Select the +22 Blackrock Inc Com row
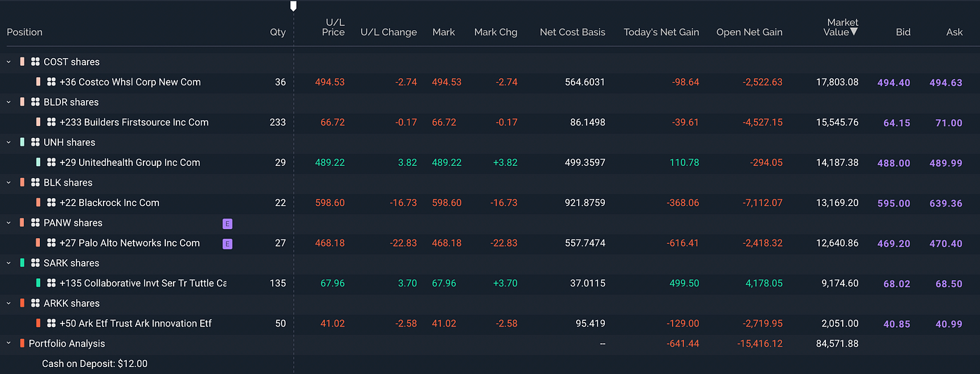The image size is (980, 374). 490,202
